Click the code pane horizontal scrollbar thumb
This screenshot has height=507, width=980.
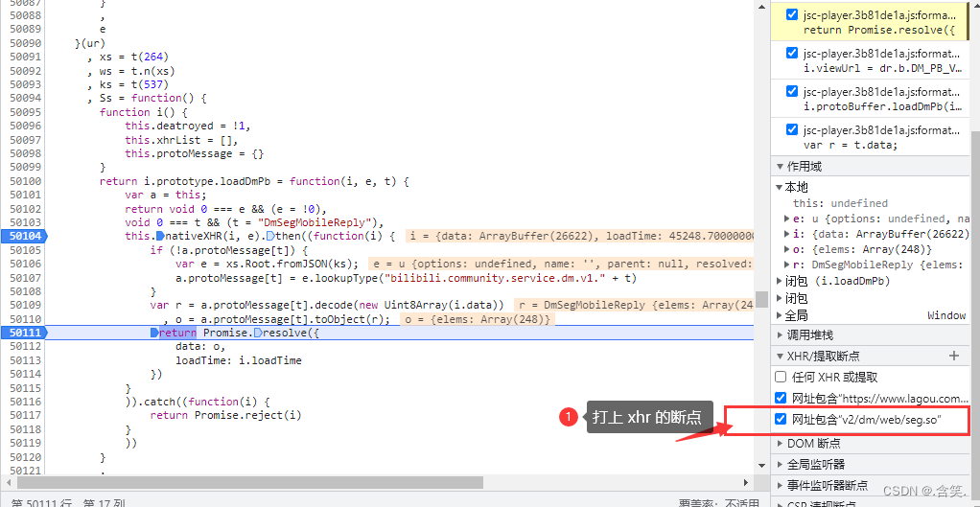[250, 483]
